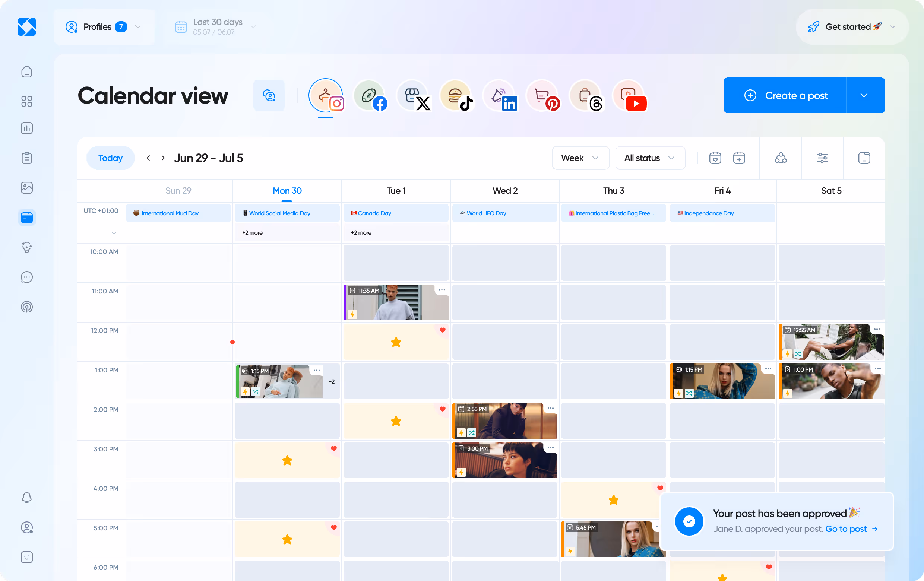
Task: Open the Analytics section in the sidebar
Action: coord(27,128)
